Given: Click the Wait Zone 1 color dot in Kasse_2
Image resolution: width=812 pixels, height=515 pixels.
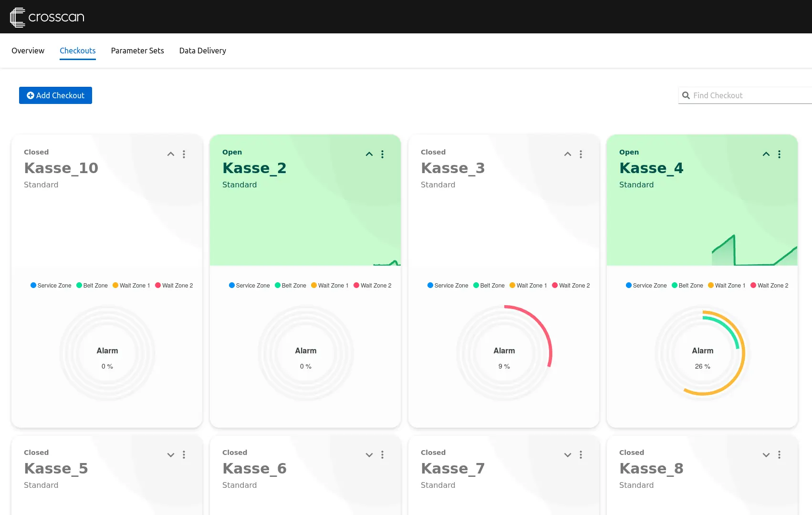Looking at the screenshot, I should [x=314, y=285].
